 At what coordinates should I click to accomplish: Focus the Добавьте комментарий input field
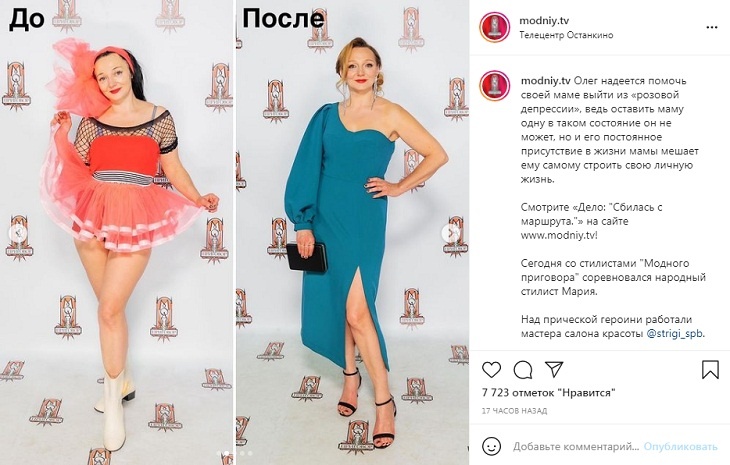tap(576, 446)
